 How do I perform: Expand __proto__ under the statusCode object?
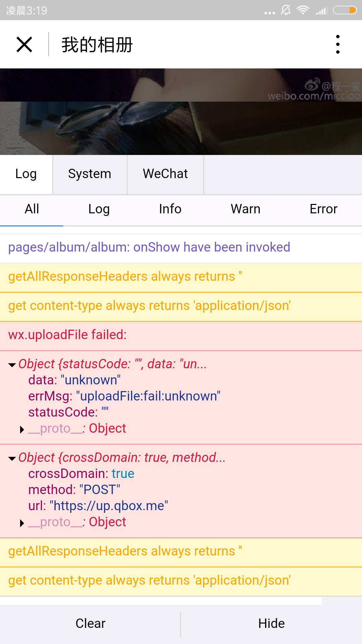tap(22, 429)
